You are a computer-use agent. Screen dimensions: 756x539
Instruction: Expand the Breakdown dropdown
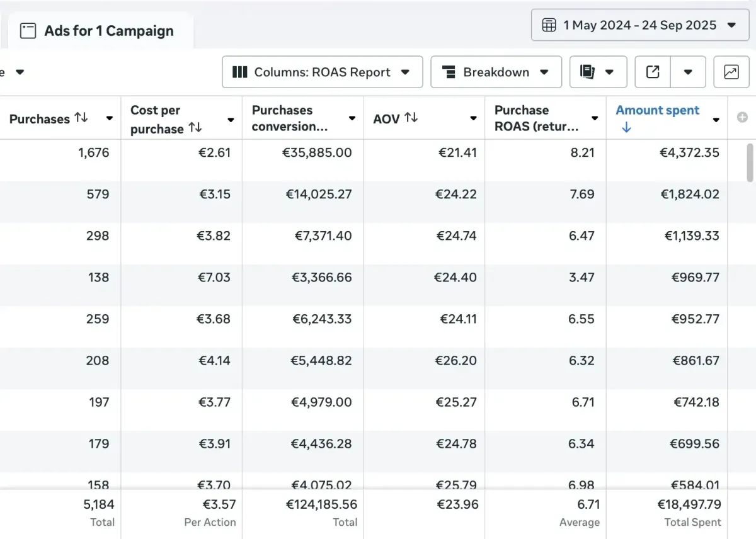[x=496, y=72]
